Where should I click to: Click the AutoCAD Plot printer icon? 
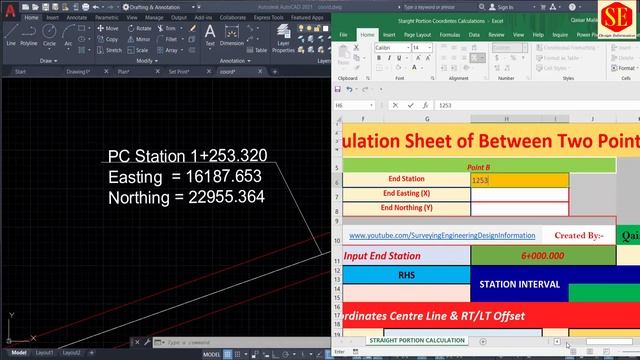(x=85, y=7)
